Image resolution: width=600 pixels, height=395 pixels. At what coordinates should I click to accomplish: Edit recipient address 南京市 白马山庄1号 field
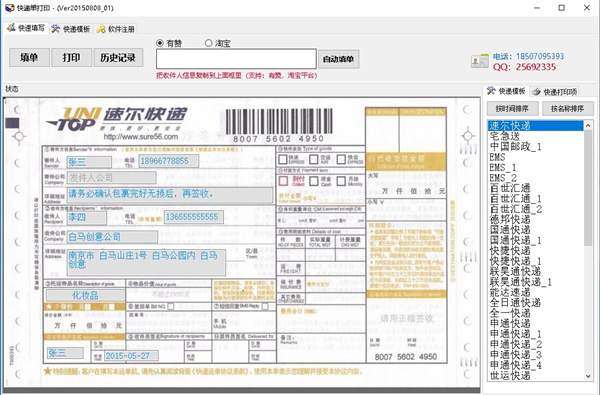click(146, 262)
